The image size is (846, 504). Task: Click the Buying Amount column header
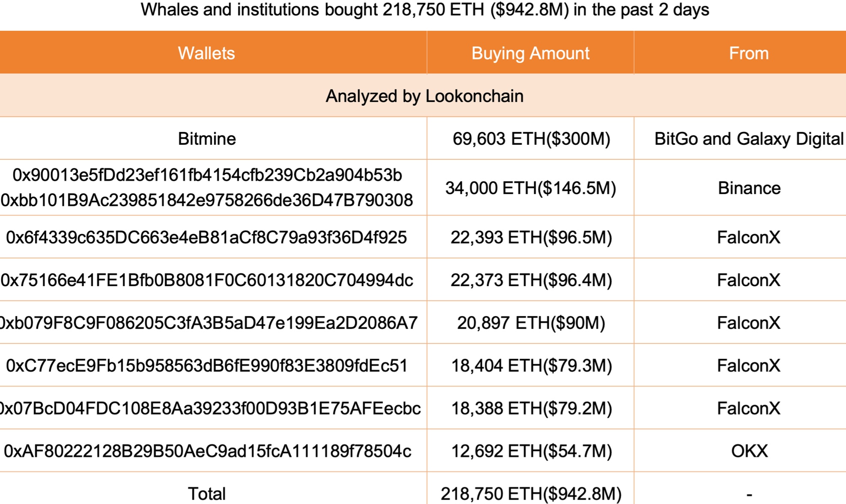(530, 54)
